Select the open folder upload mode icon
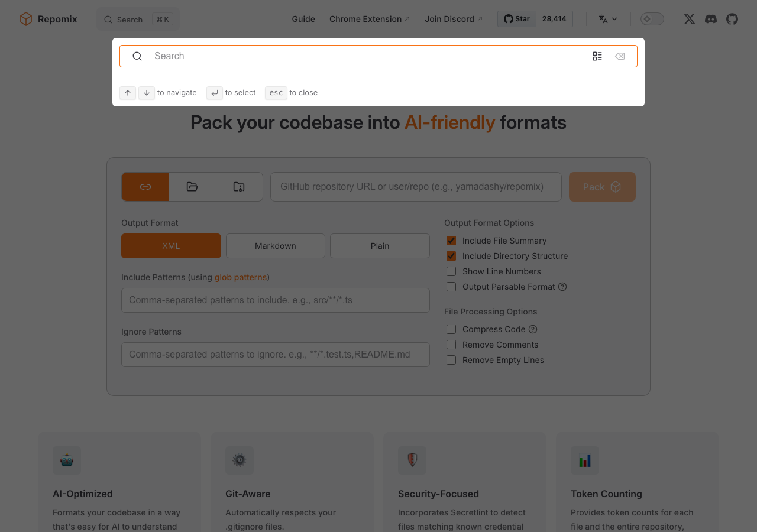The image size is (757, 532). coord(192,187)
